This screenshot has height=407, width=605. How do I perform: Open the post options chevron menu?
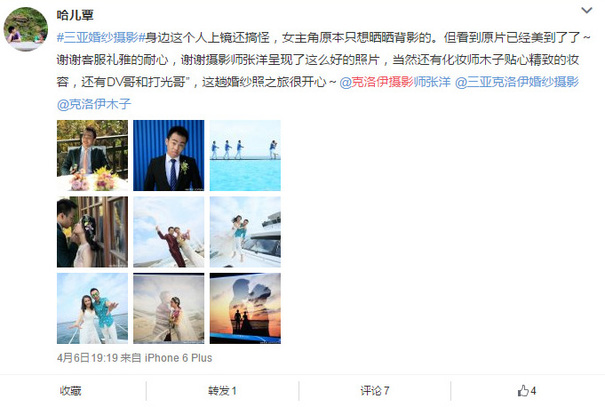point(586,11)
